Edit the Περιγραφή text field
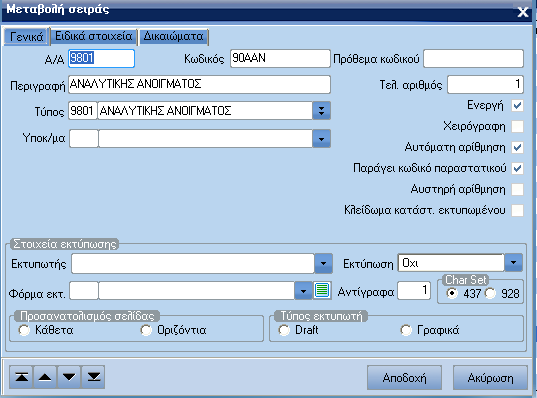 tap(199, 84)
